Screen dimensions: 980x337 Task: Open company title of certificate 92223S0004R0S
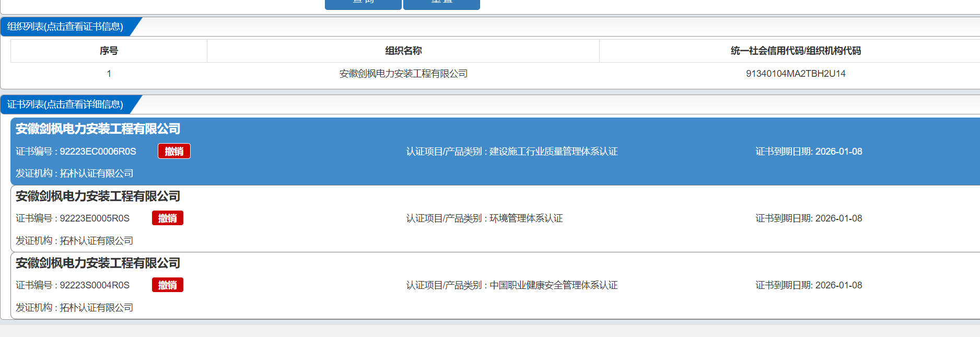[98, 263]
